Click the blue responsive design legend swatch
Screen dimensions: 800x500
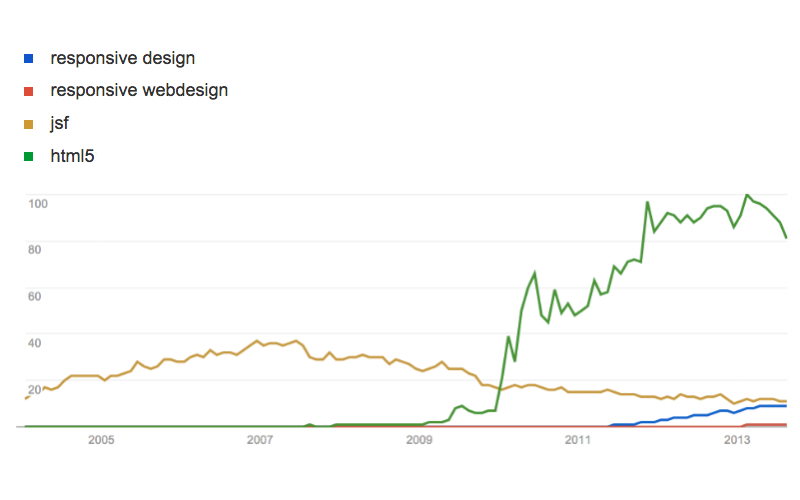(x=29, y=59)
